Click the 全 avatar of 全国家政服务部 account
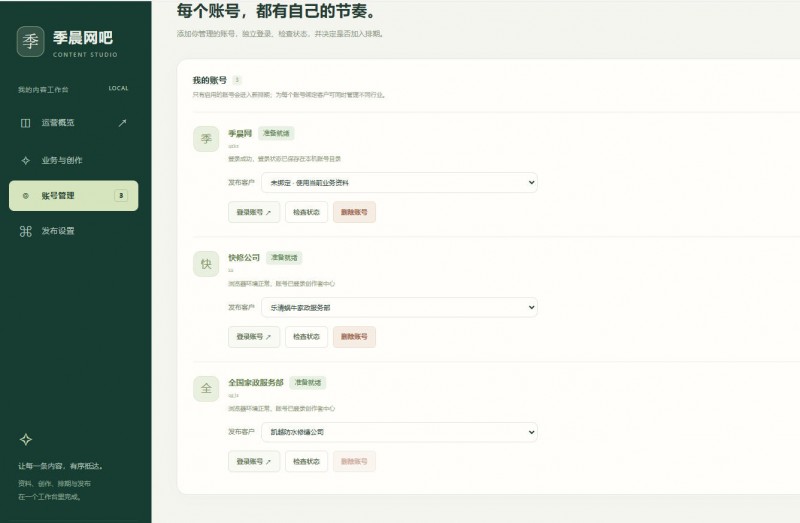This screenshot has width=800, height=523. point(206,389)
